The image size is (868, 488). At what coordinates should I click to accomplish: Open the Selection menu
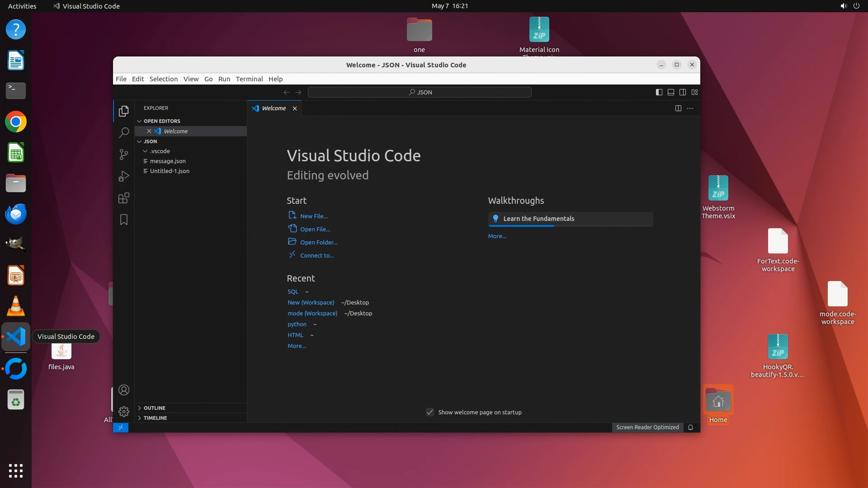[163, 79]
